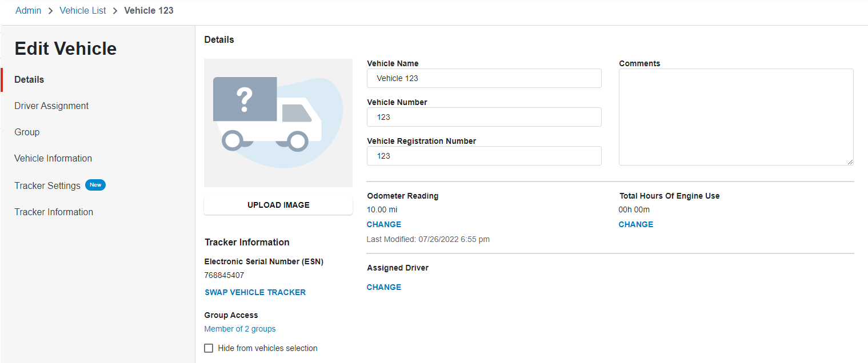Open Member of 2 groups link
Image resolution: width=868 pixels, height=363 pixels.
240,329
